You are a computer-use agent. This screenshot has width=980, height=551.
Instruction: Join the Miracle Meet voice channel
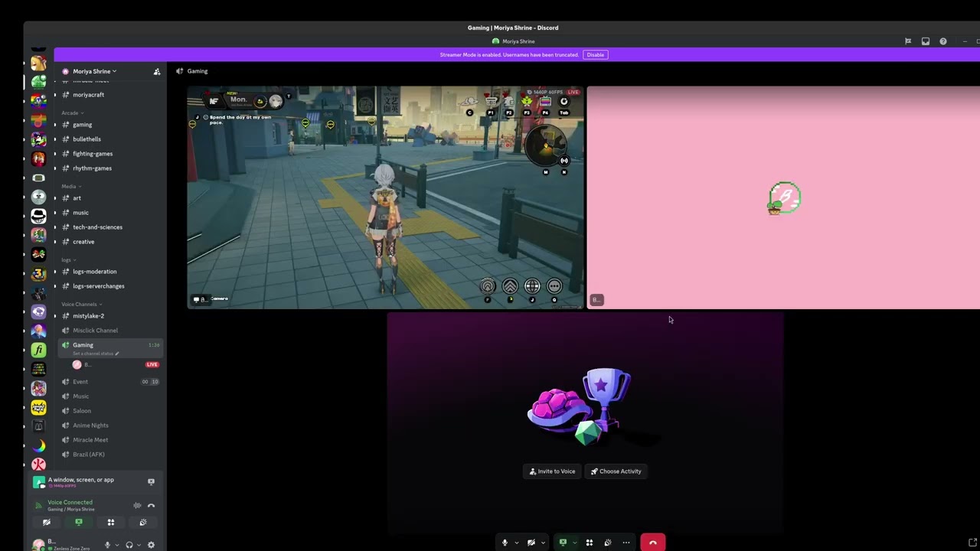point(90,440)
